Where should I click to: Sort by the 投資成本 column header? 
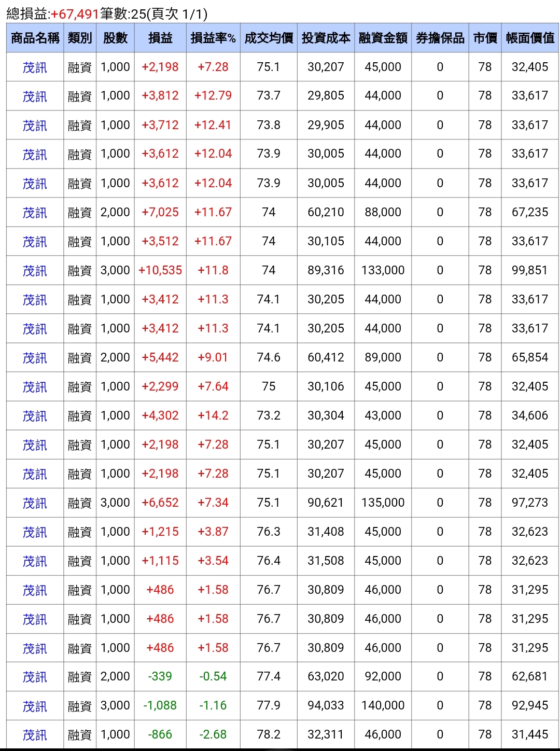pos(326,37)
